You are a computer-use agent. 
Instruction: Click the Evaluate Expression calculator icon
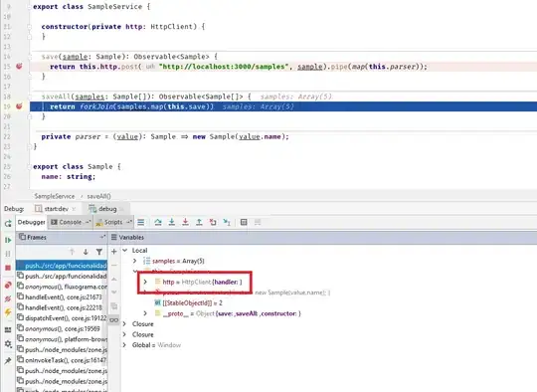coord(244,222)
